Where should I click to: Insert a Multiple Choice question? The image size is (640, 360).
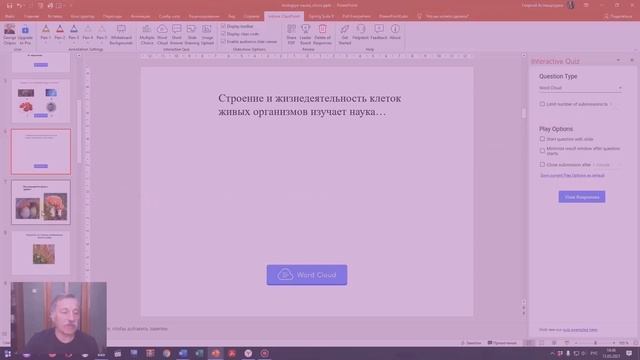click(x=147, y=34)
